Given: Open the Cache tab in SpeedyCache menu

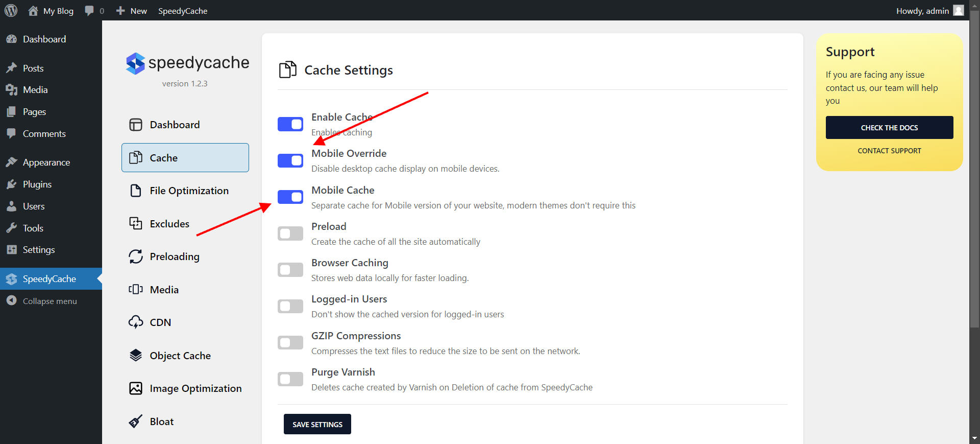Looking at the screenshot, I should tap(185, 158).
